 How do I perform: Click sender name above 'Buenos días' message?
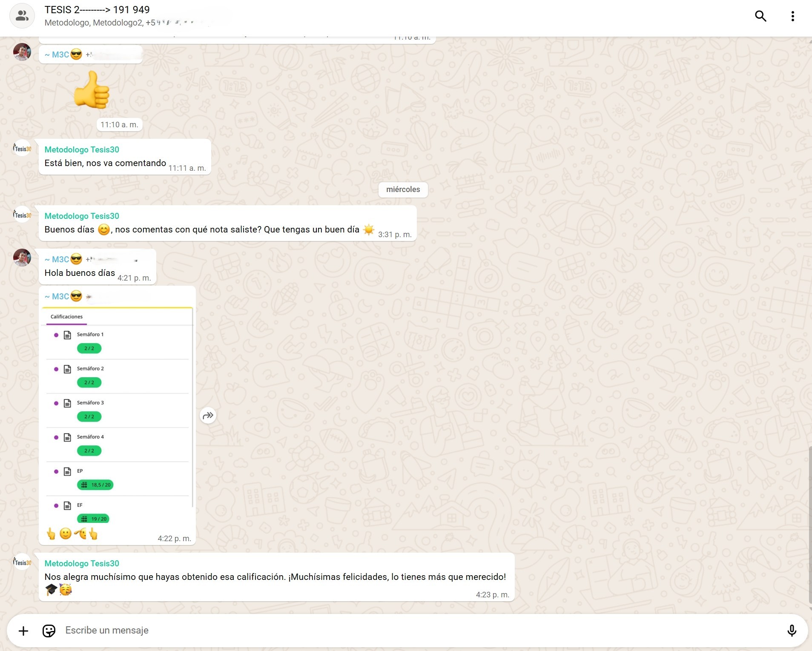[x=82, y=216]
